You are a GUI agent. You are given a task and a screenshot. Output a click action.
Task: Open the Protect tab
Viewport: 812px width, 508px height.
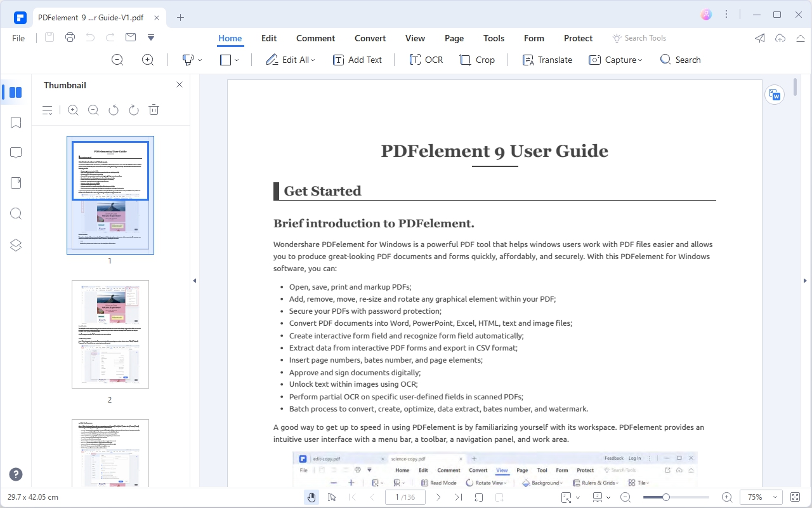(578, 38)
